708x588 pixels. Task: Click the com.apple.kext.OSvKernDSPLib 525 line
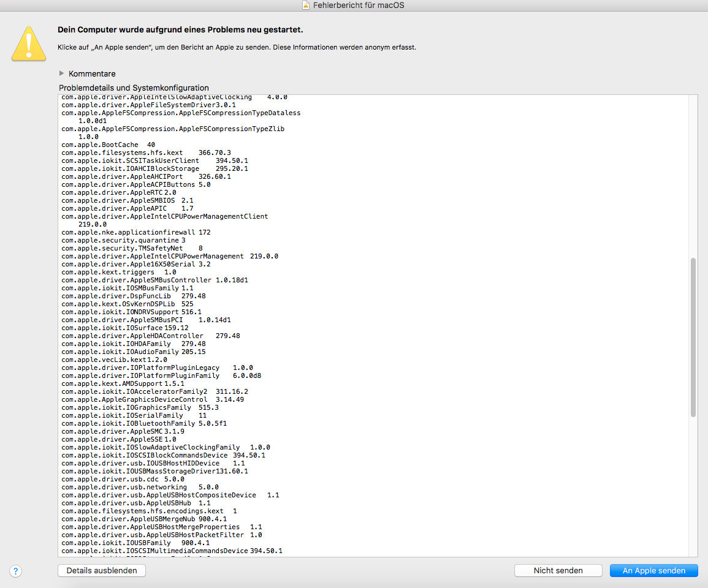tap(128, 304)
